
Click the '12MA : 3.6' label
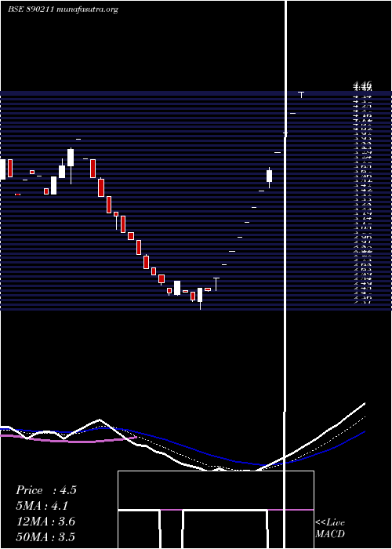tap(45, 522)
